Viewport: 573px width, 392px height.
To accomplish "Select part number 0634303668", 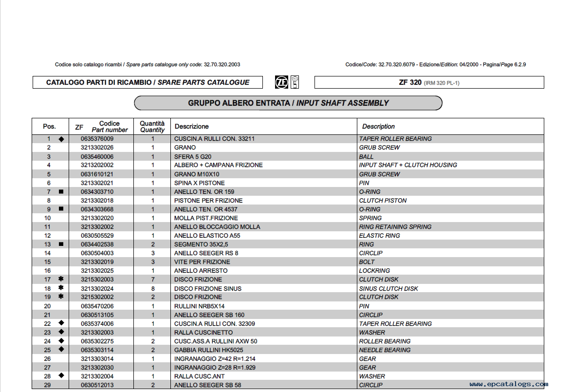I will click(97, 209).
